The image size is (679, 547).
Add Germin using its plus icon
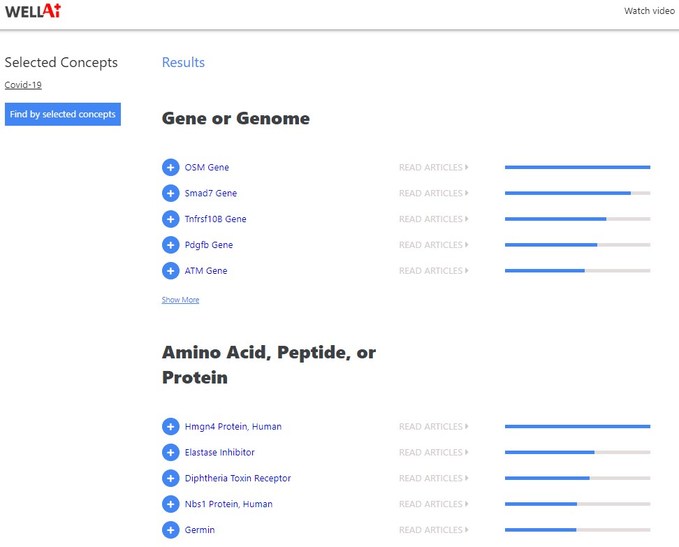click(x=170, y=530)
